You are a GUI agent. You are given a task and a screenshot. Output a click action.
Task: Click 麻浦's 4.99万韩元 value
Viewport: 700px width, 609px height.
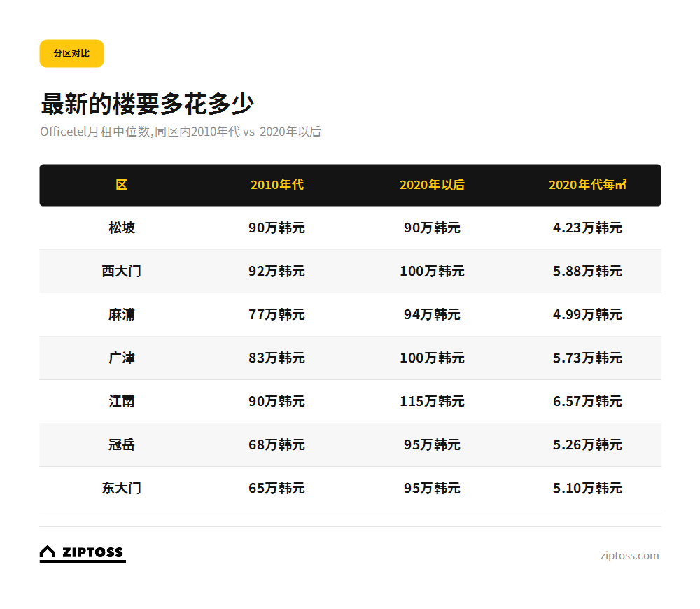pyautogui.click(x=587, y=315)
